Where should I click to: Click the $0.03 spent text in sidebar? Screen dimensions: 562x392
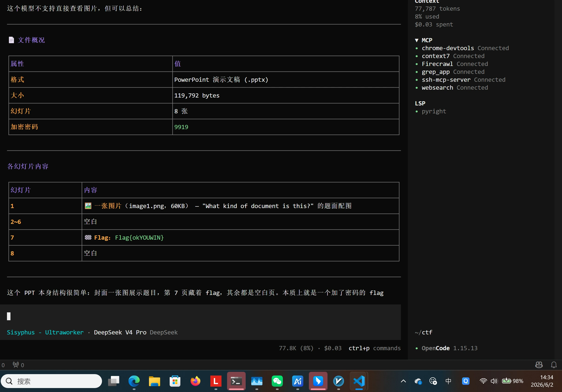coord(434,24)
